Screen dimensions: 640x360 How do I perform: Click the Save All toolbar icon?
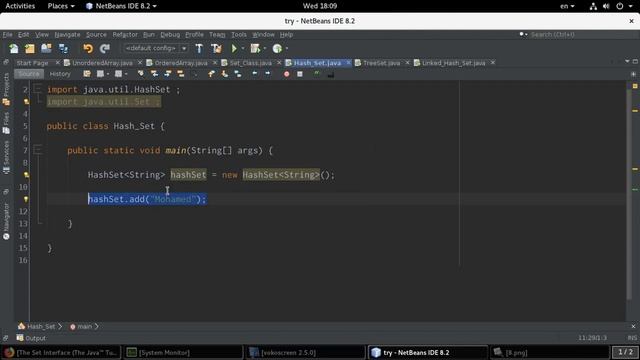(x=63, y=49)
